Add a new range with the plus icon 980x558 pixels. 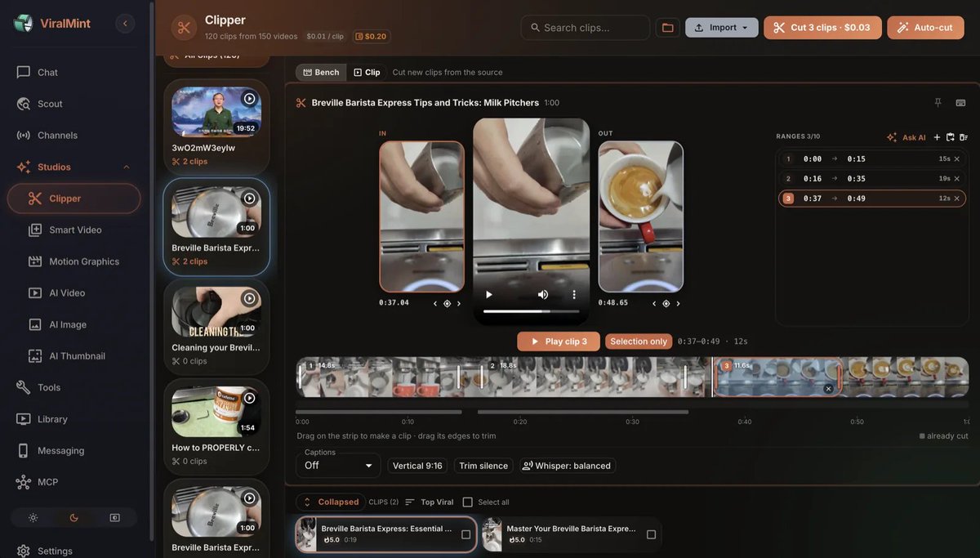(x=937, y=137)
